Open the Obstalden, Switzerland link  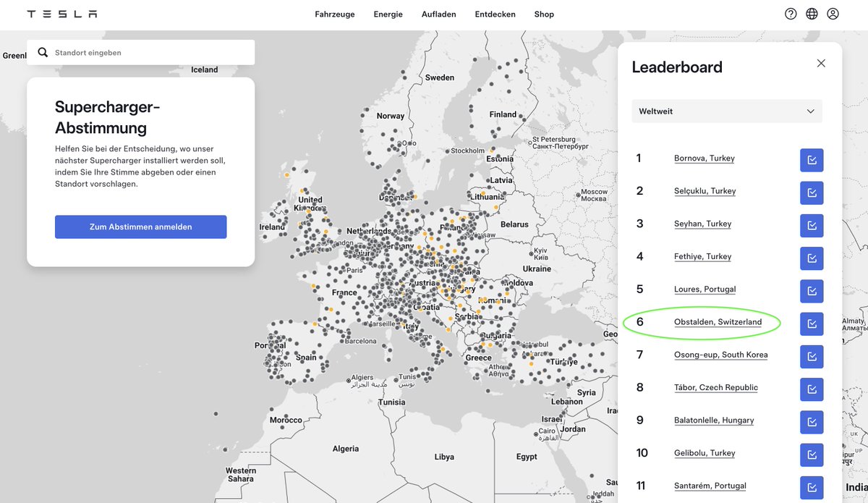coord(718,322)
